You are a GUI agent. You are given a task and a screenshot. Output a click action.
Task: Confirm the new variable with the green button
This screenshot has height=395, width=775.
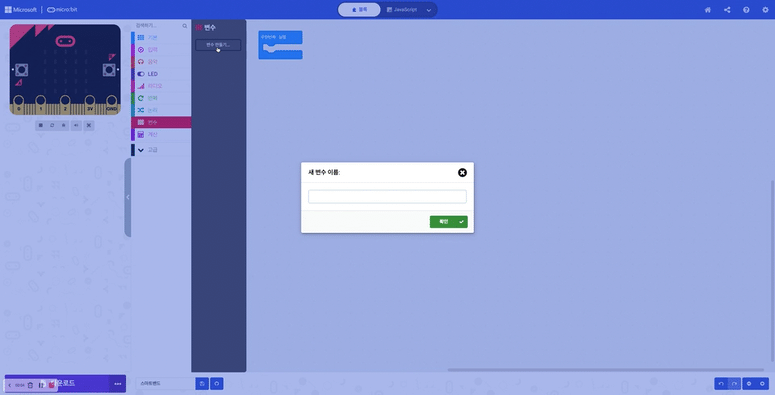pyautogui.click(x=448, y=222)
